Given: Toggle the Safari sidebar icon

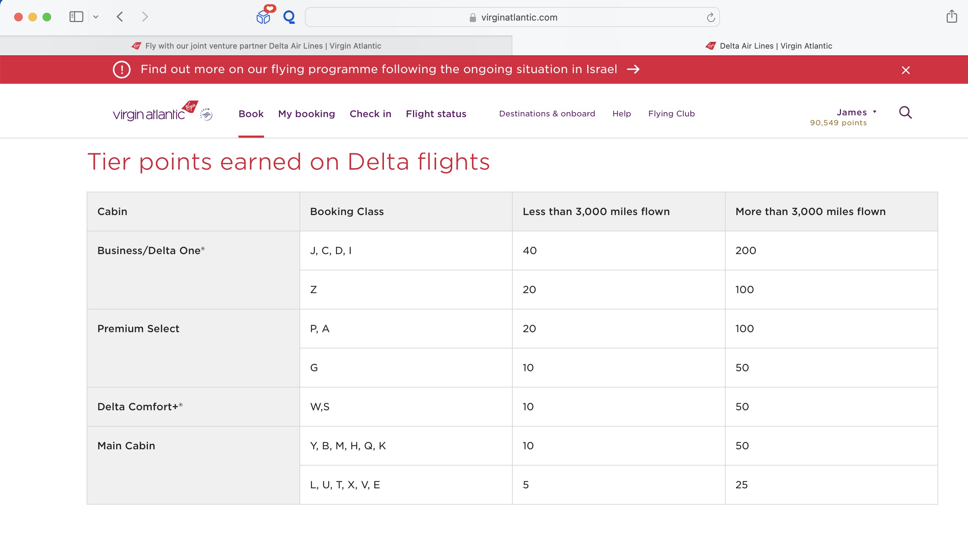Looking at the screenshot, I should click(x=76, y=17).
